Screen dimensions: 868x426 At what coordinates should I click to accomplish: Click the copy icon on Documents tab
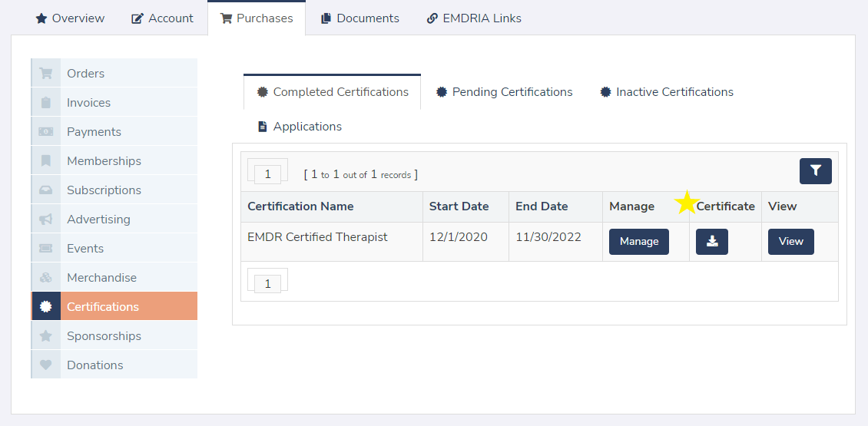click(x=326, y=18)
